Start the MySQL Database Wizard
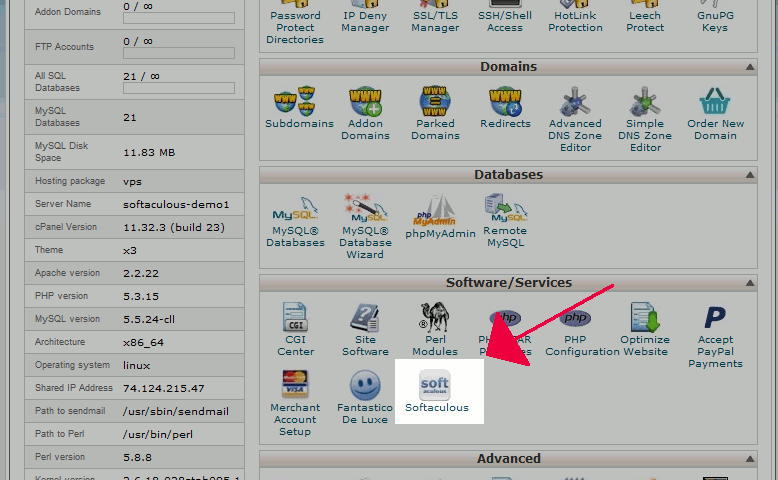This screenshot has height=480, width=778. pos(365,226)
